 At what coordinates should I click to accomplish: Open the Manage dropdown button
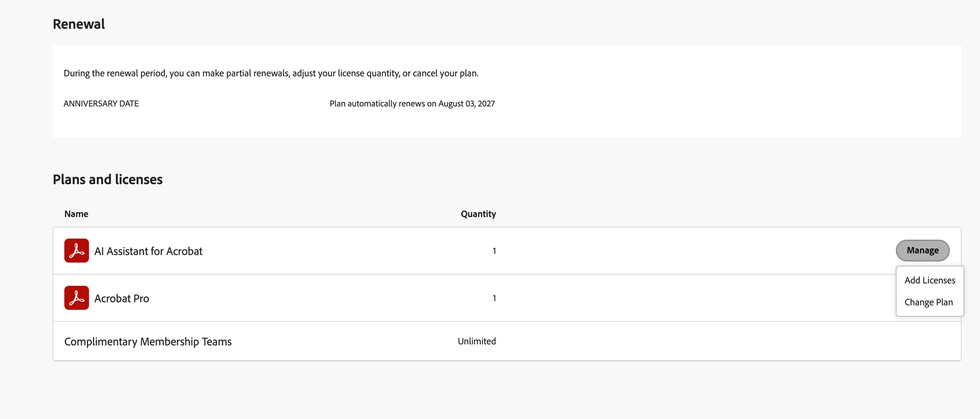(923, 251)
